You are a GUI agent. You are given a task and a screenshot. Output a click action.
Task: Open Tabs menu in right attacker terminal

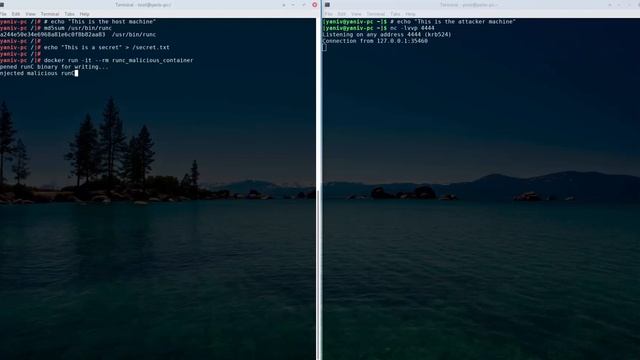point(395,14)
